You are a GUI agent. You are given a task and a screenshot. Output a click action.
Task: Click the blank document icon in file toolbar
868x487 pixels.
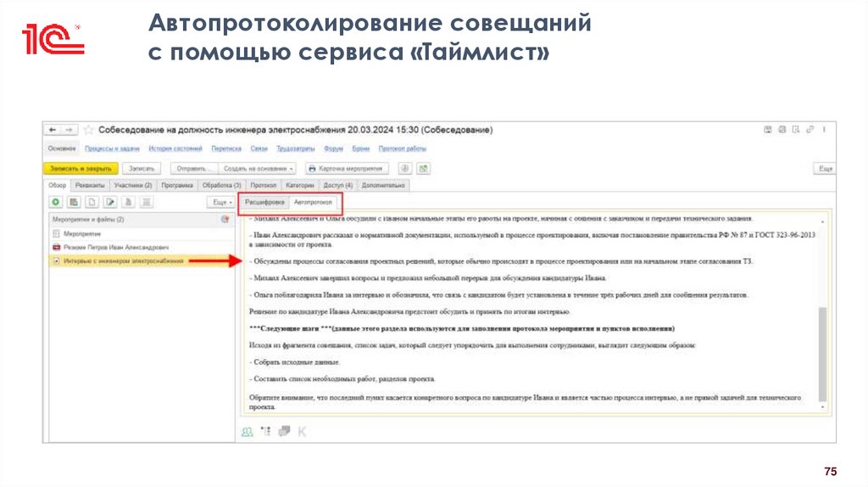coord(92,202)
